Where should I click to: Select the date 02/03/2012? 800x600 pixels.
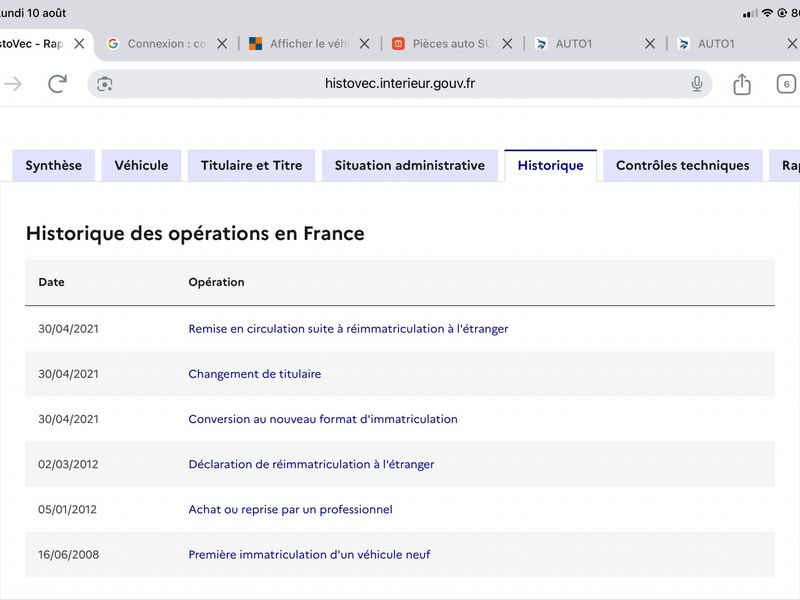coord(68,464)
